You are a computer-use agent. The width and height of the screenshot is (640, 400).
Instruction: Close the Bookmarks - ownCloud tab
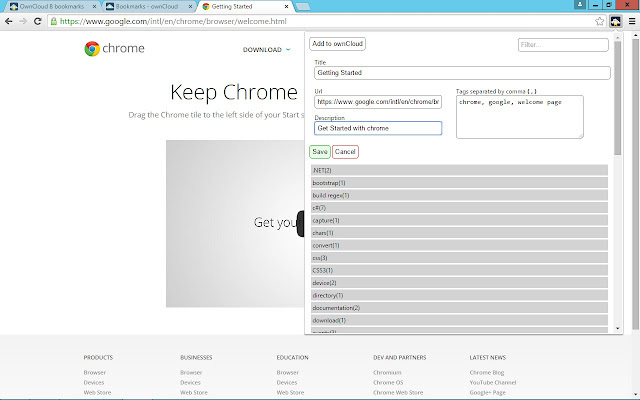pyautogui.click(x=190, y=7)
